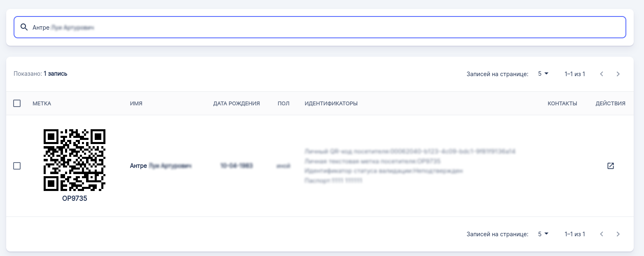Expand the dropdown showing value 5 at top

543,73
